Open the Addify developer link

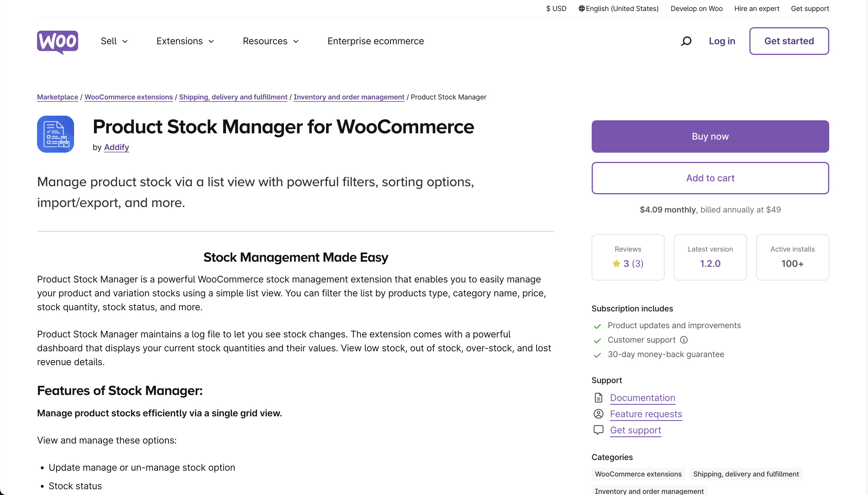pyautogui.click(x=116, y=147)
